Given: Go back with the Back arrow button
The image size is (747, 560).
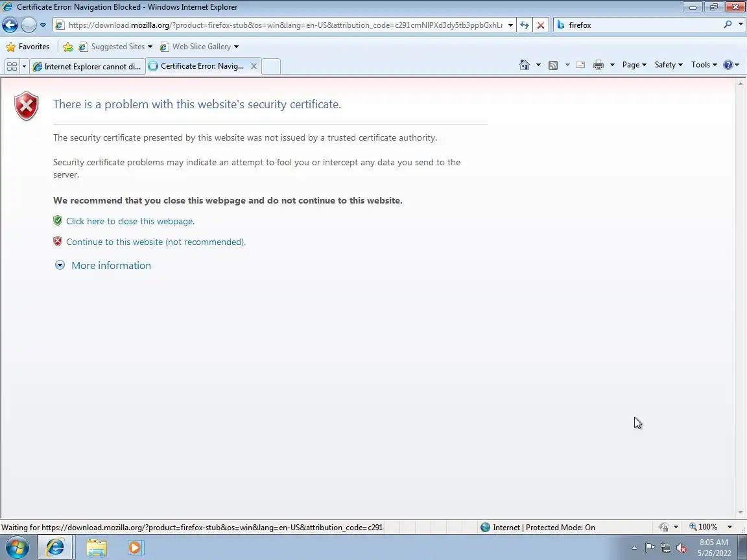Looking at the screenshot, I should click(x=10, y=25).
